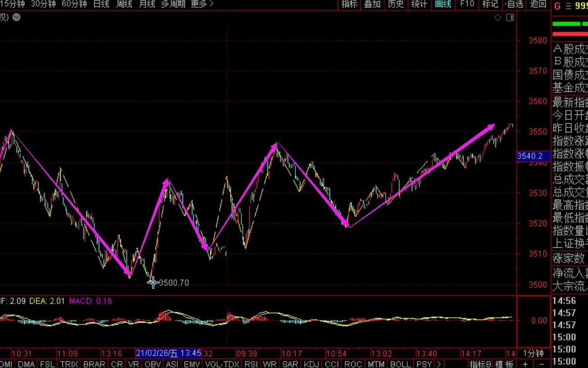Image resolution: width=588 pixels, height=368 pixels.
Task: Select the 日线 daily chart tab
Action: (x=101, y=4)
